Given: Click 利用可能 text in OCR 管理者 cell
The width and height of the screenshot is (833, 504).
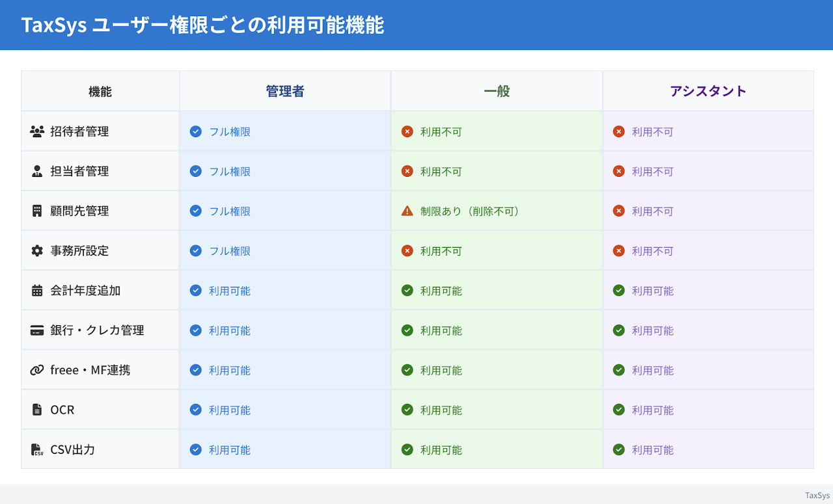Looking at the screenshot, I should pos(230,410).
